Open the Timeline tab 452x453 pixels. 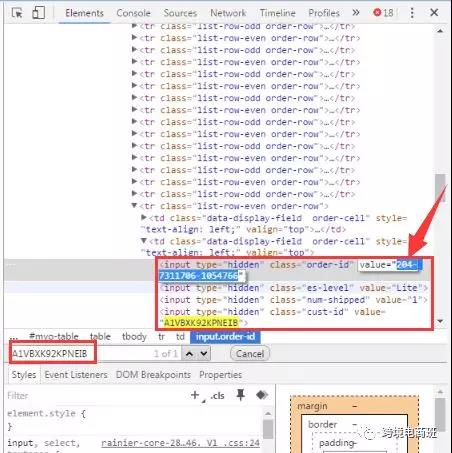[277, 13]
